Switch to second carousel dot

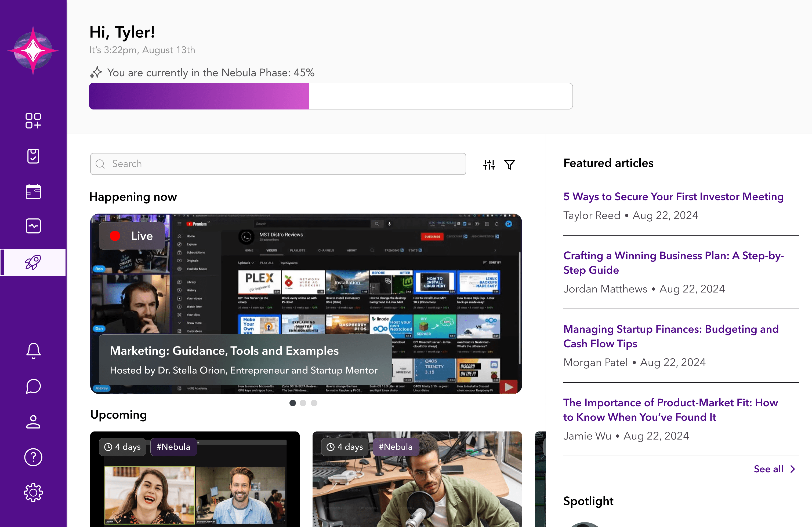point(303,403)
